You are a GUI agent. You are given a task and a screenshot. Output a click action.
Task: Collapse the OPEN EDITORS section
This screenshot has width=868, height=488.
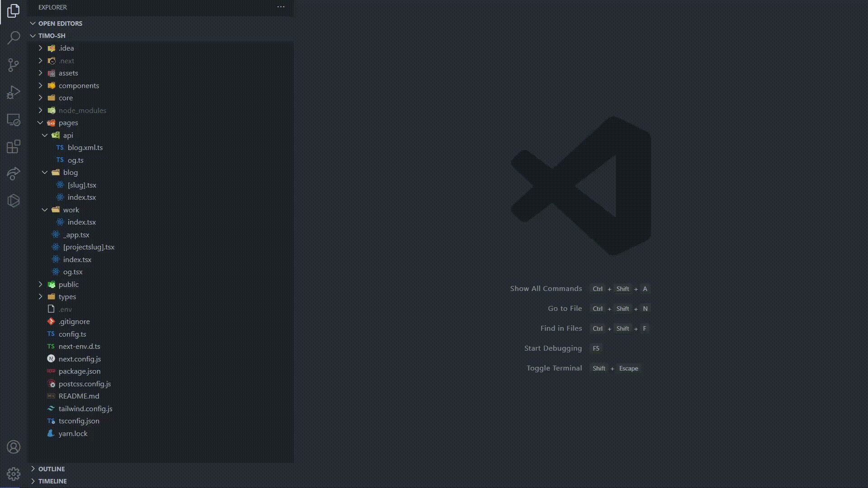(33, 23)
